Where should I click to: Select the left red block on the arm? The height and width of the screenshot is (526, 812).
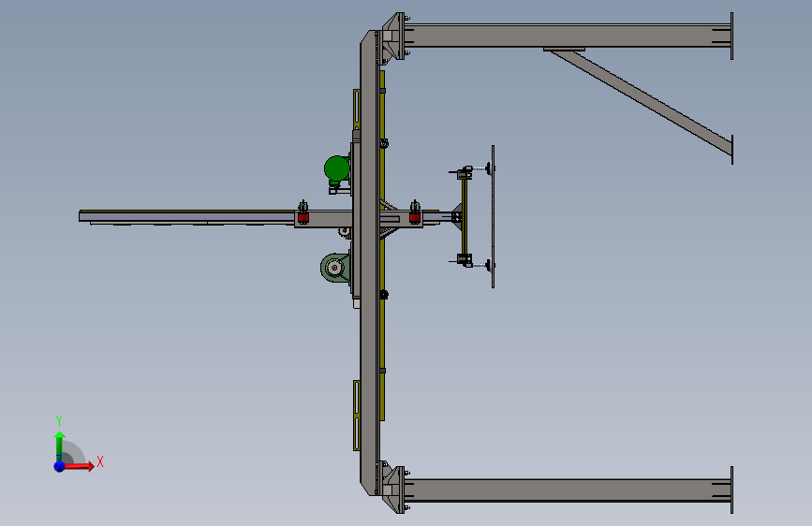click(303, 218)
